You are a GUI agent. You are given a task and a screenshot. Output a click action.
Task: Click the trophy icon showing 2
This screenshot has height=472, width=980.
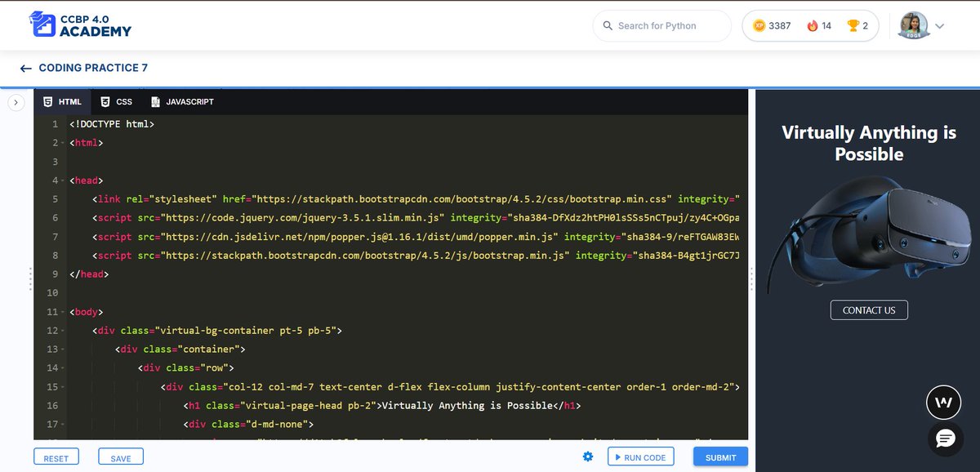point(853,25)
